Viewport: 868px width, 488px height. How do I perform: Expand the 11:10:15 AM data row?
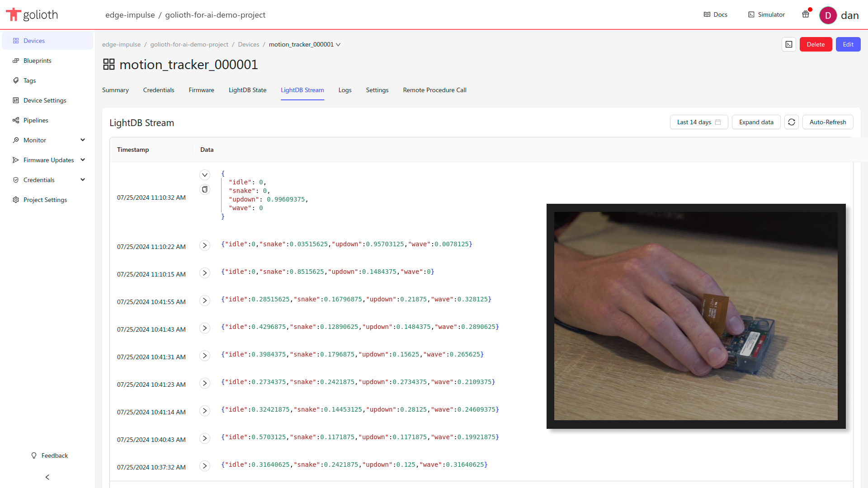coord(205,273)
